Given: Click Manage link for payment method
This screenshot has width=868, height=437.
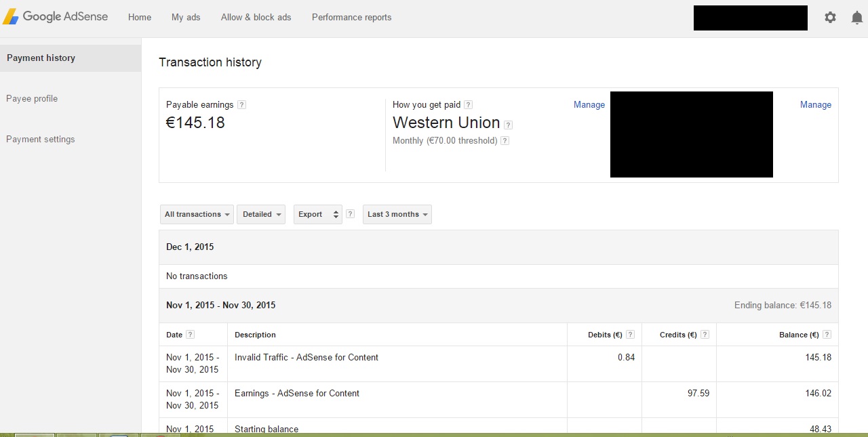Looking at the screenshot, I should [x=589, y=105].
